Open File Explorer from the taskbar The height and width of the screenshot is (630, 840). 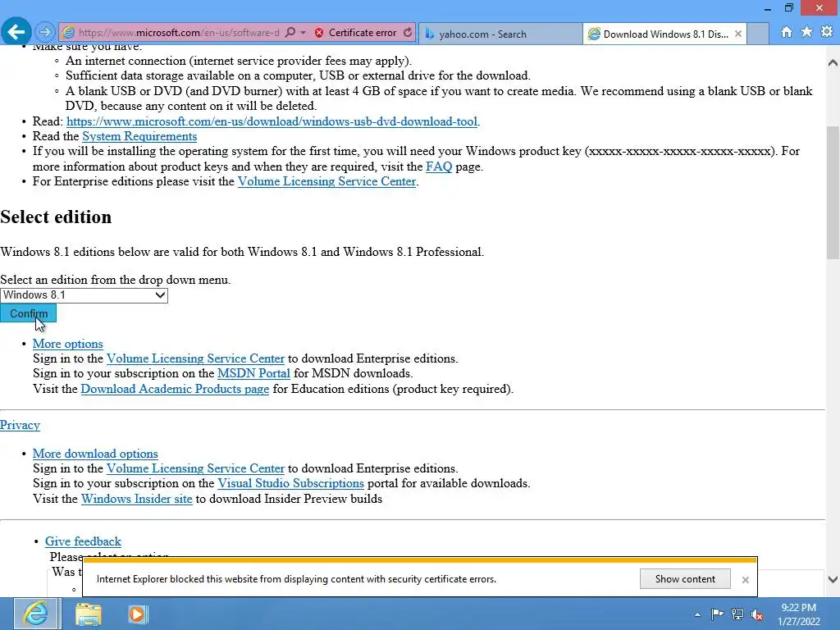point(89,614)
